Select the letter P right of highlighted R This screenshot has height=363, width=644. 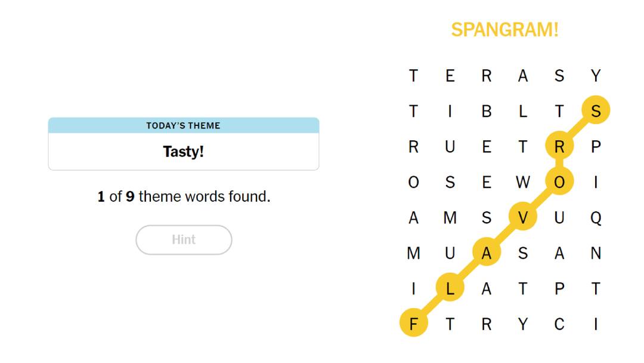tap(596, 146)
